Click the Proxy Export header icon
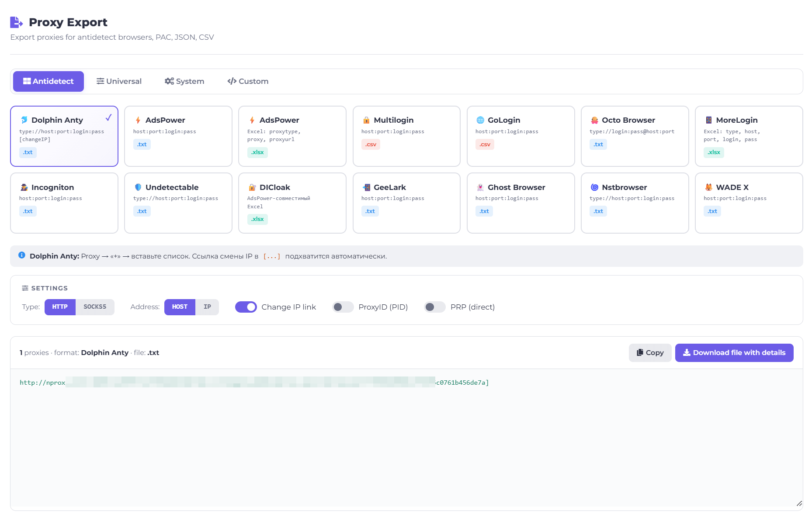 click(17, 22)
